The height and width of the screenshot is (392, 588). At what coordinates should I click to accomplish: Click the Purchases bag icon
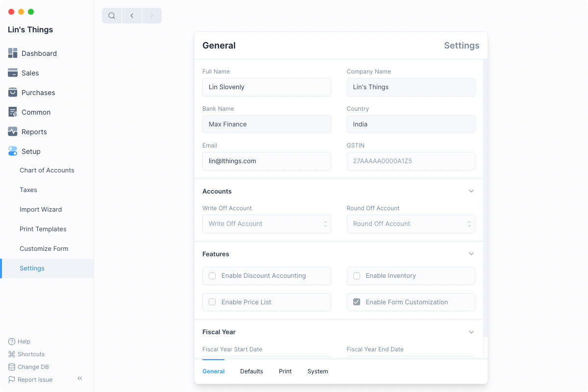(13, 93)
